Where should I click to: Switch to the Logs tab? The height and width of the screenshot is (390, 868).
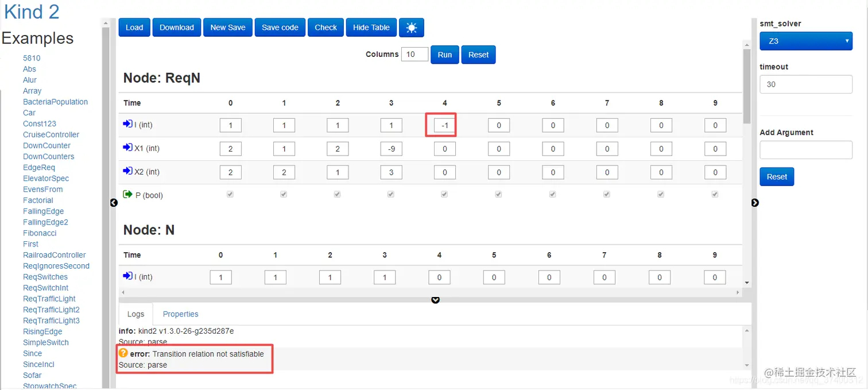coord(136,314)
